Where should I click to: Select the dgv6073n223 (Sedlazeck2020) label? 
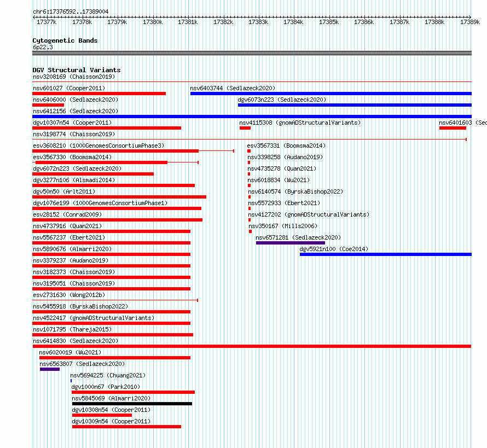(282, 100)
